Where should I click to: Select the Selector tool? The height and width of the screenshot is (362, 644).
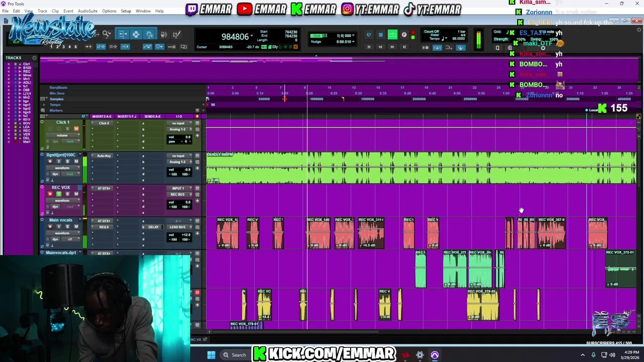click(x=136, y=34)
